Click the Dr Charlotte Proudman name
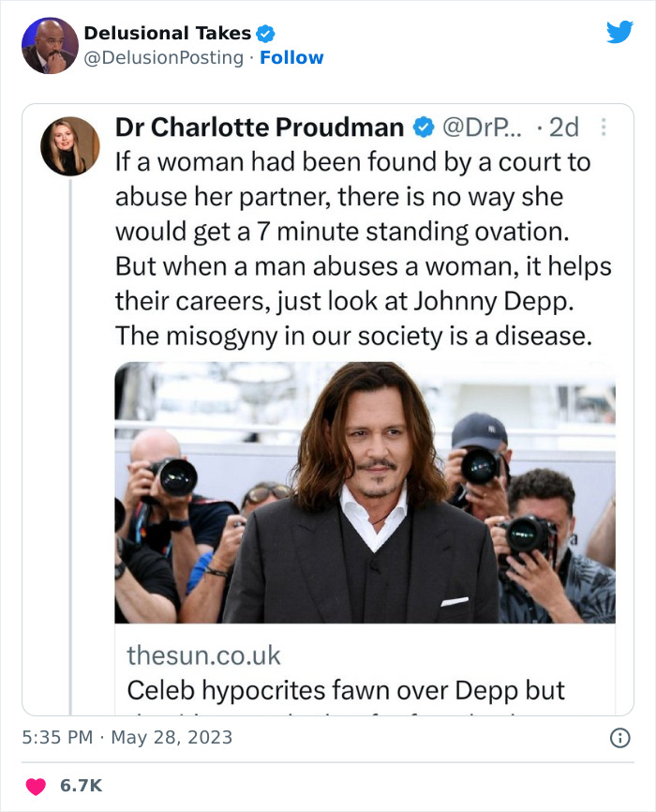Viewport: 656px width, 812px height. (x=260, y=127)
